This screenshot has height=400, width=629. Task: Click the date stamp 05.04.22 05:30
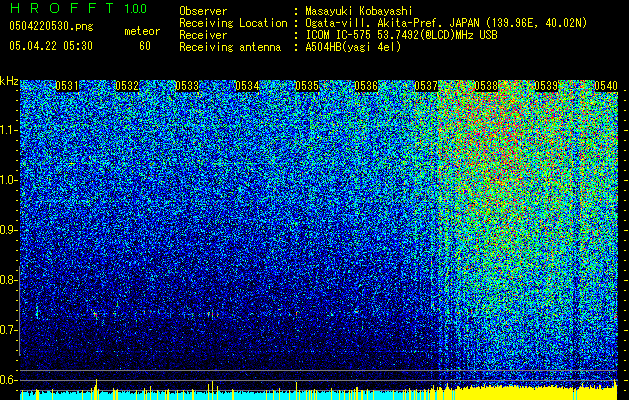tap(51, 46)
